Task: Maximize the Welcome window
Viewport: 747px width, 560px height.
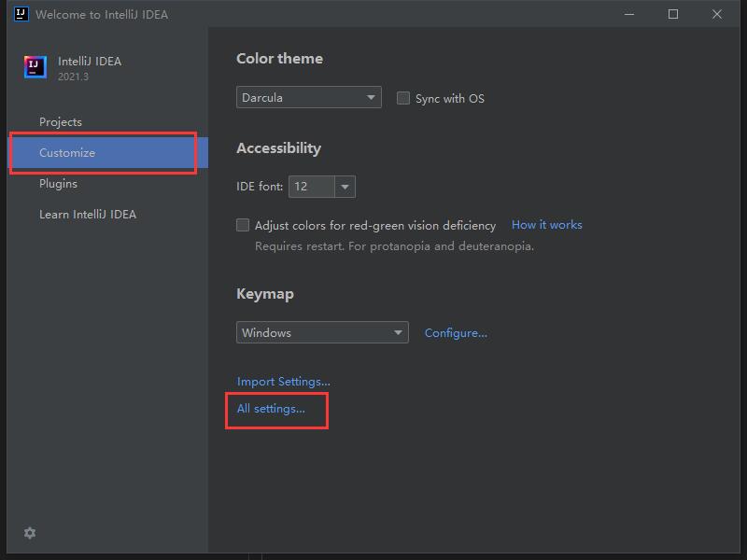Action: tap(673, 14)
